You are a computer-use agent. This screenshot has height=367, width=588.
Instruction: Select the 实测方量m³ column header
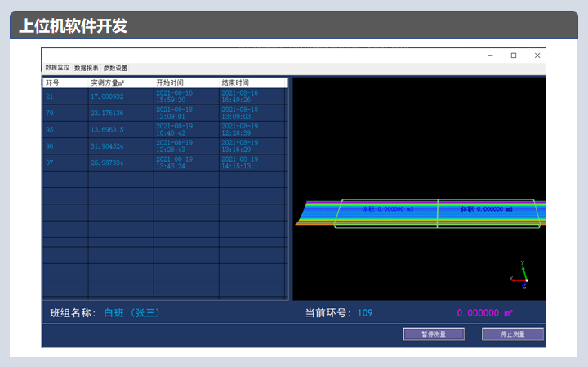coord(121,83)
